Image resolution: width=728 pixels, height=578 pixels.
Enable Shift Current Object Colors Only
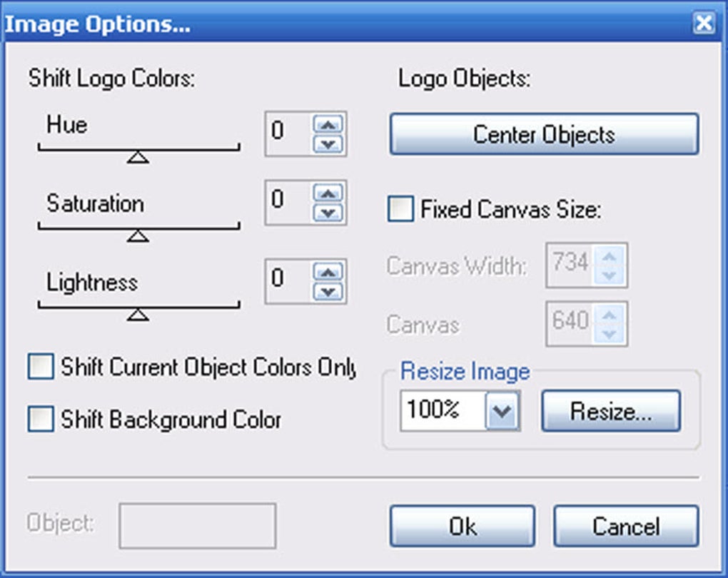coord(41,367)
